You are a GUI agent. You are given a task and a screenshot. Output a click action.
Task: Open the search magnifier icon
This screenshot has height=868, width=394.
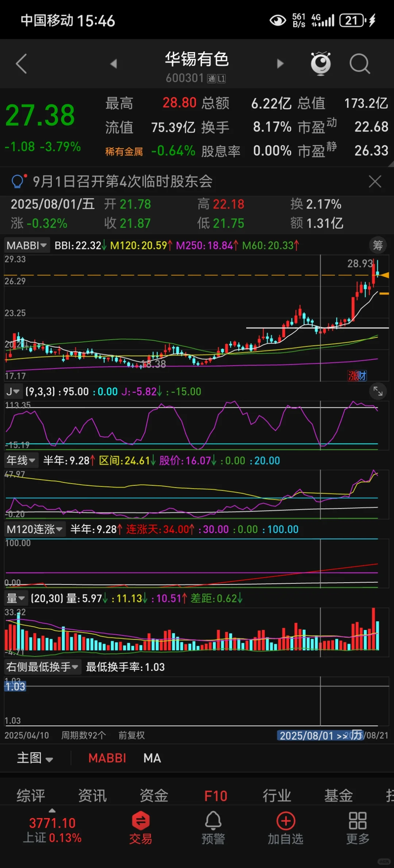pos(360,64)
